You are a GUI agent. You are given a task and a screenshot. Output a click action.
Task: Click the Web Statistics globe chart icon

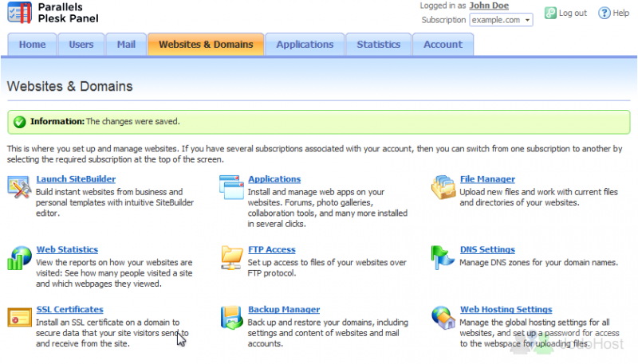tap(19, 258)
